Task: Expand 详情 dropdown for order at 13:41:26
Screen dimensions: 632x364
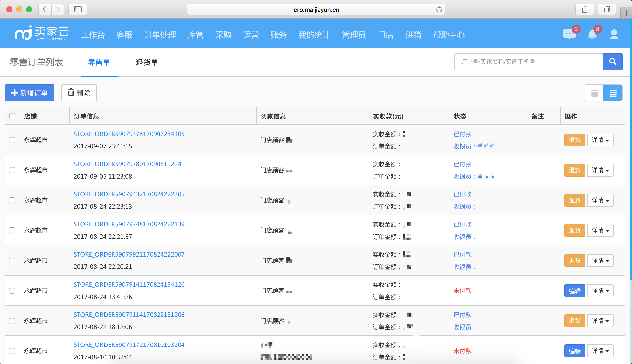Action: (x=600, y=290)
